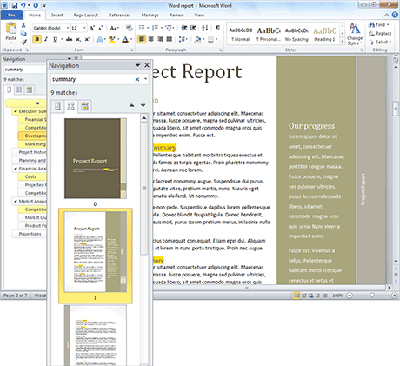The width and height of the screenshot is (400, 366).
Task: Open the Borders dropdown arrow
Action: click(216, 39)
